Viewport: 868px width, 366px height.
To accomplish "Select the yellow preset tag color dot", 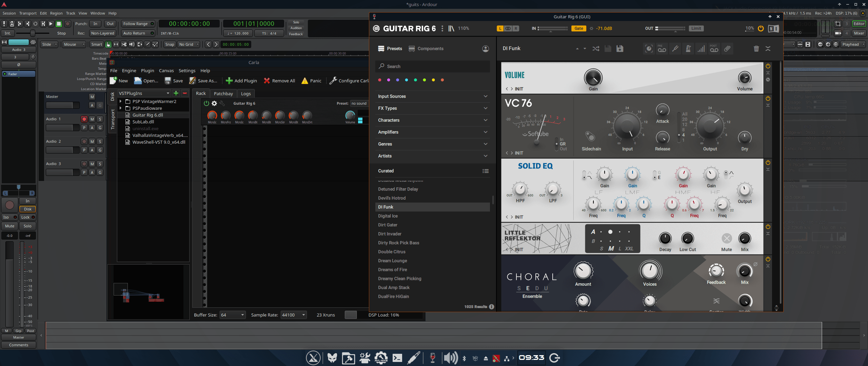I will point(433,80).
